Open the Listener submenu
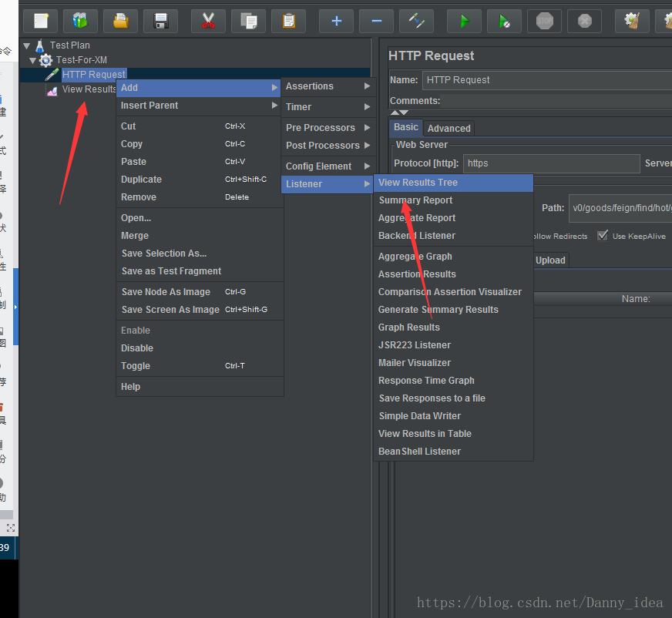This screenshot has height=618, width=672. (328, 184)
